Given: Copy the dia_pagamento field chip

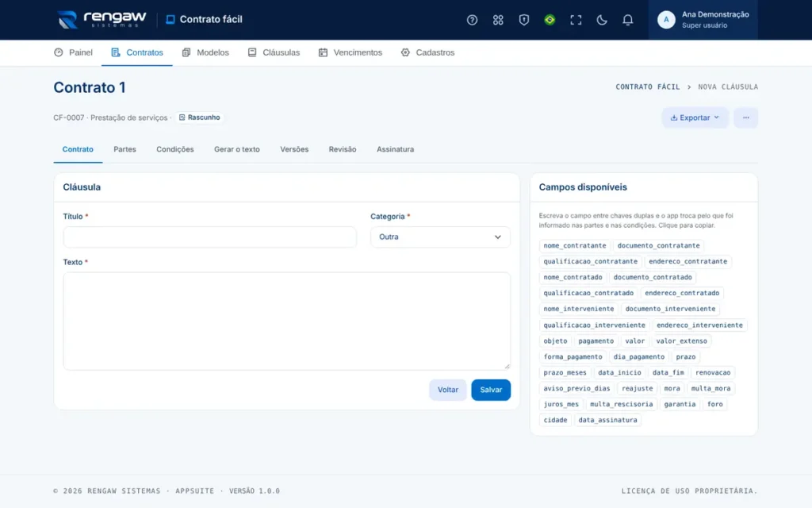Looking at the screenshot, I should coord(638,356).
